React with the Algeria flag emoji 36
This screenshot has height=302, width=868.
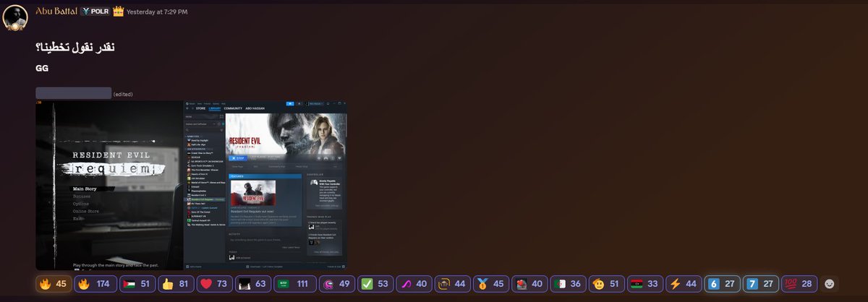[x=568, y=284]
